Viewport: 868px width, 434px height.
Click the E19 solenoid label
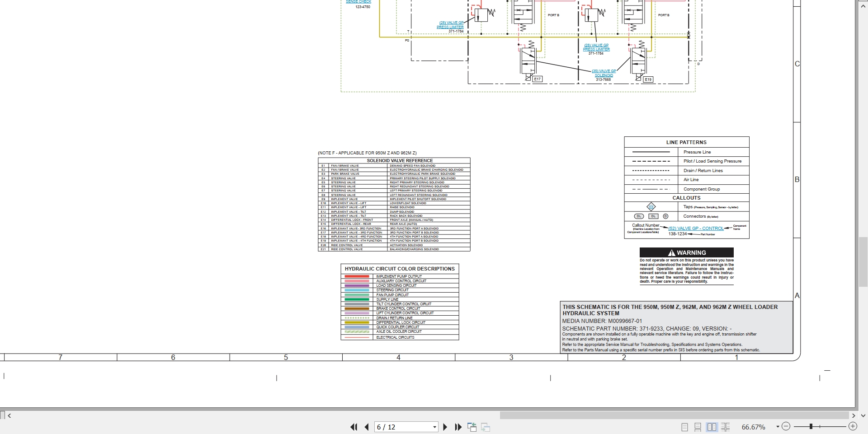pos(648,79)
